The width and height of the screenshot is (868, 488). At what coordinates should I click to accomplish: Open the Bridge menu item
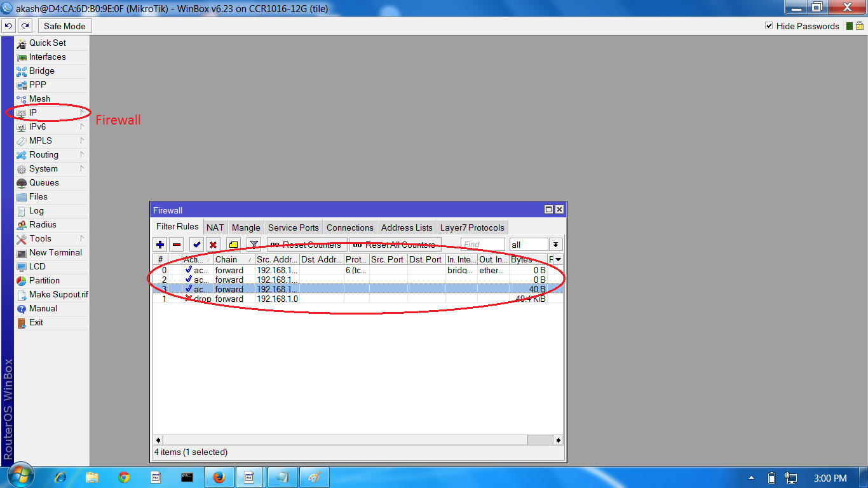click(42, 71)
